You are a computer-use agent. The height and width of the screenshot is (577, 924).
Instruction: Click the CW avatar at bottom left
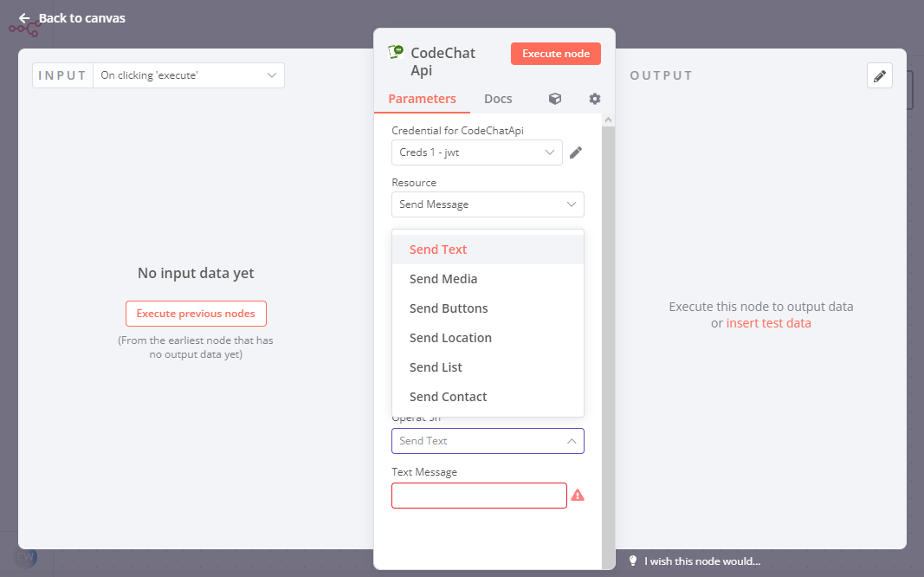tap(25, 556)
